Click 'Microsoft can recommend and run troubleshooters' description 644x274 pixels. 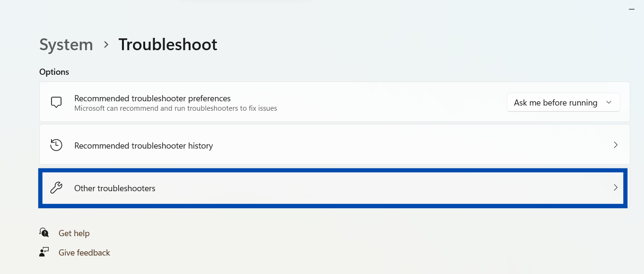[x=175, y=108]
